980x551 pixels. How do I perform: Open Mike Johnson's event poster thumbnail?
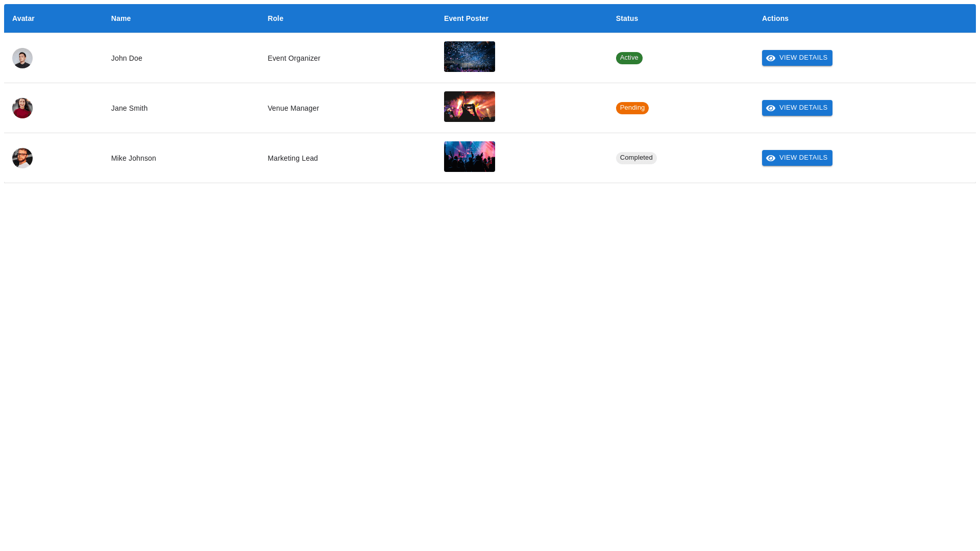469,157
